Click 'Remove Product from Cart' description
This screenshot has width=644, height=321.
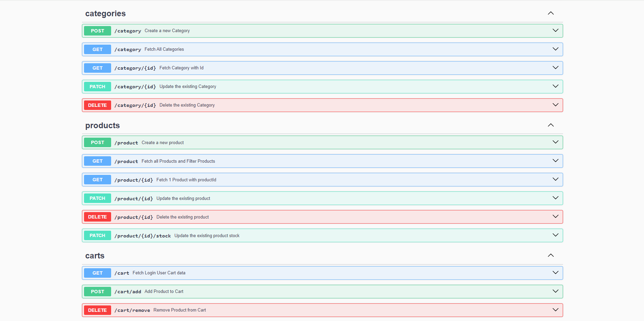[x=180, y=310]
